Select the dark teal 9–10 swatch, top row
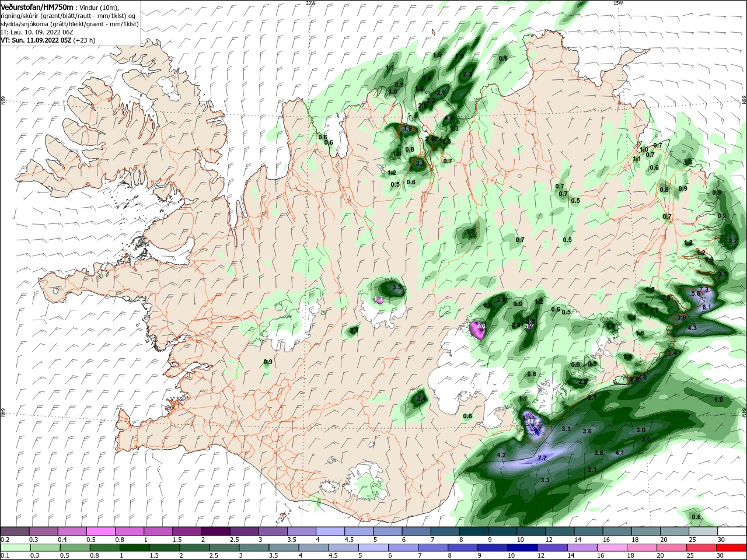Image resolution: width=747 pixels, height=560 pixels. coord(504,531)
